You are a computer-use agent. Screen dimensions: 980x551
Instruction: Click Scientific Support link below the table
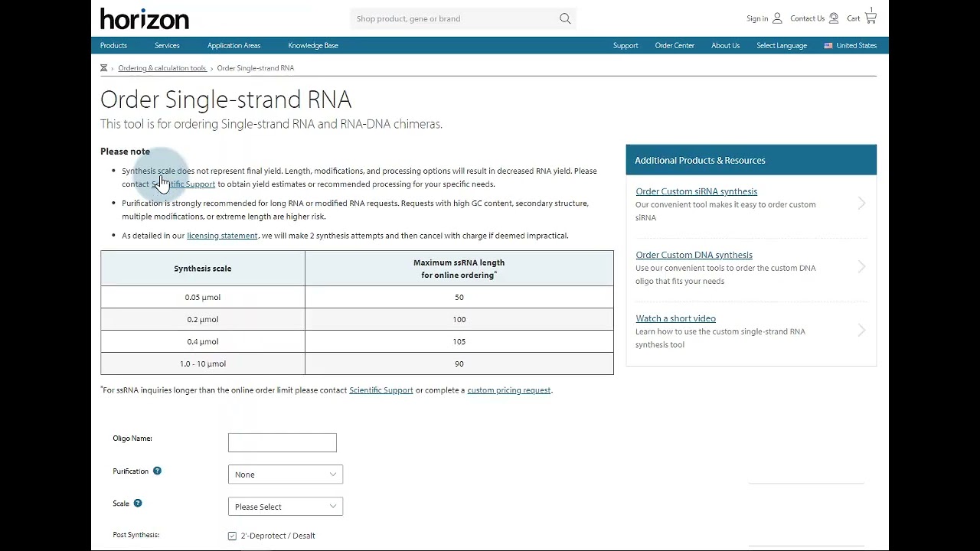point(381,390)
